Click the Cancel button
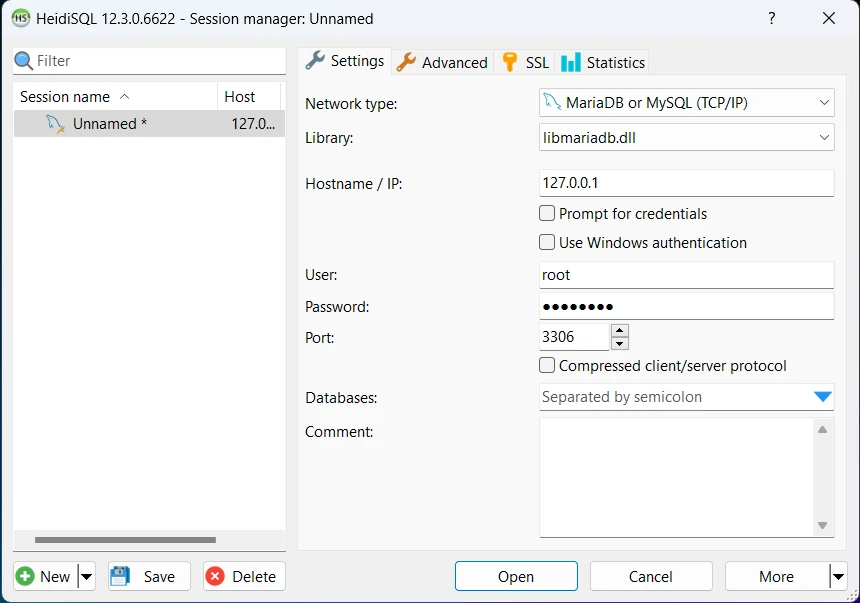 pos(651,576)
